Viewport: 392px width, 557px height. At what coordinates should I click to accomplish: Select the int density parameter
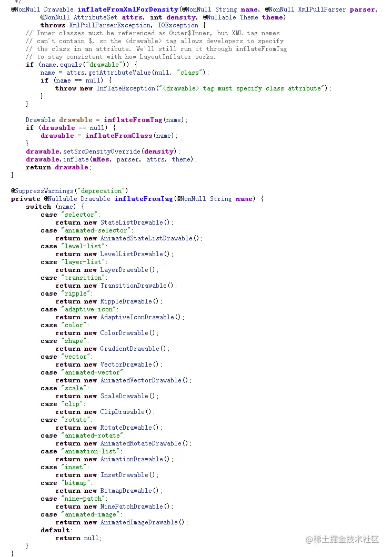click(173, 17)
